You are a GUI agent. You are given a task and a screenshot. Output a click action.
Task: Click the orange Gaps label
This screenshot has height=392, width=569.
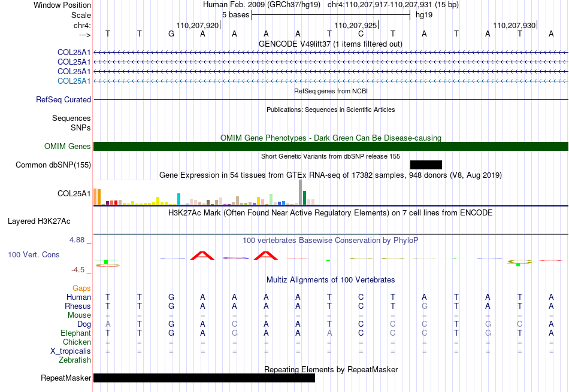click(x=81, y=288)
